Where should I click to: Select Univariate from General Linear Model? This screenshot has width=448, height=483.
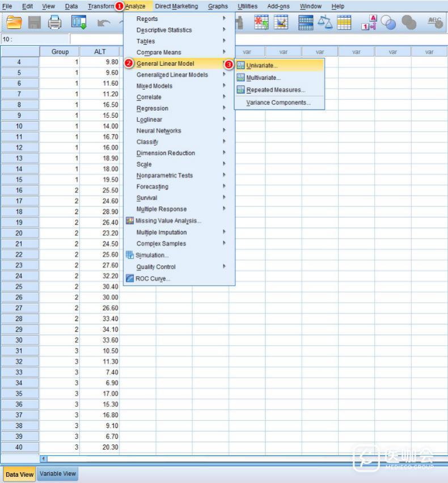[x=262, y=66]
